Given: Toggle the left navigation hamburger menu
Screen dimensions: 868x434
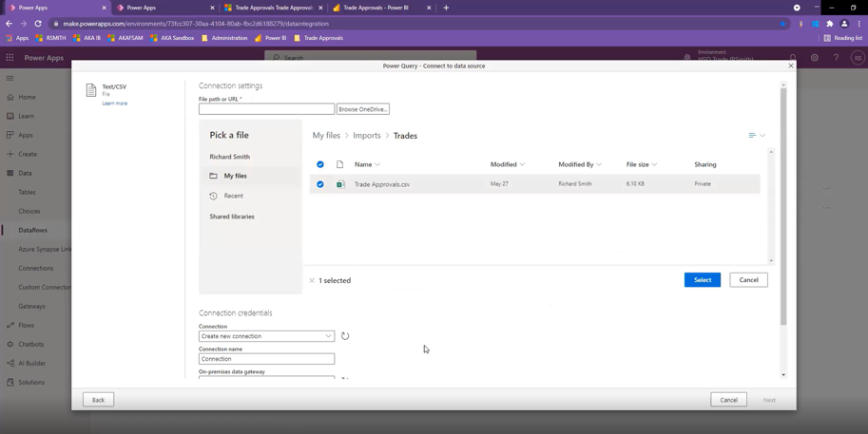Looking at the screenshot, I should tap(10, 78).
